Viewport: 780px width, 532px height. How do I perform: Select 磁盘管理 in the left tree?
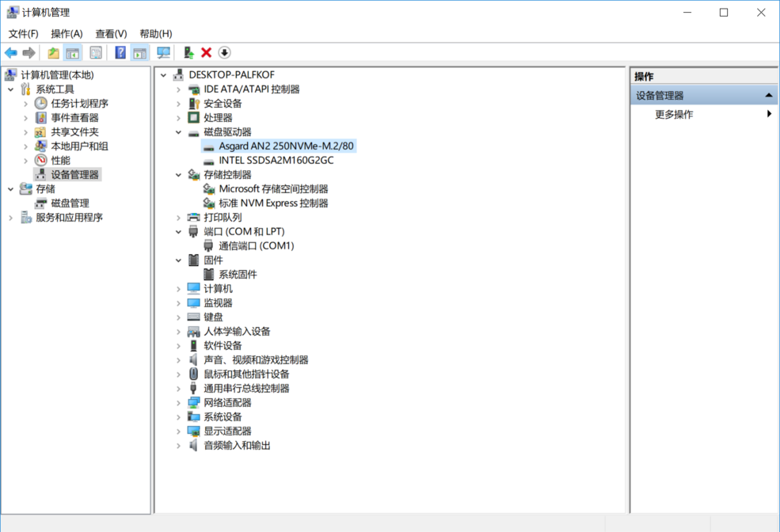[70, 203]
